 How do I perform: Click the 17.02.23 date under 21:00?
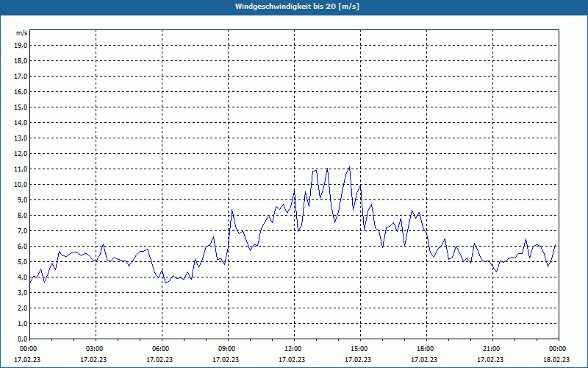[x=490, y=360]
